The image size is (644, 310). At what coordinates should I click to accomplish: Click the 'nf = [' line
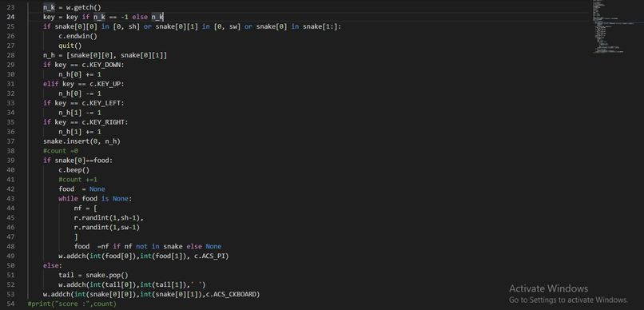tap(85, 208)
